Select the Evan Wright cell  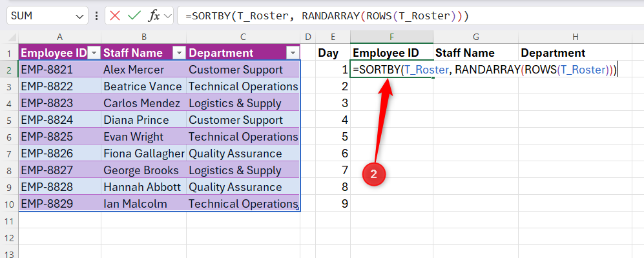point(144,137)
